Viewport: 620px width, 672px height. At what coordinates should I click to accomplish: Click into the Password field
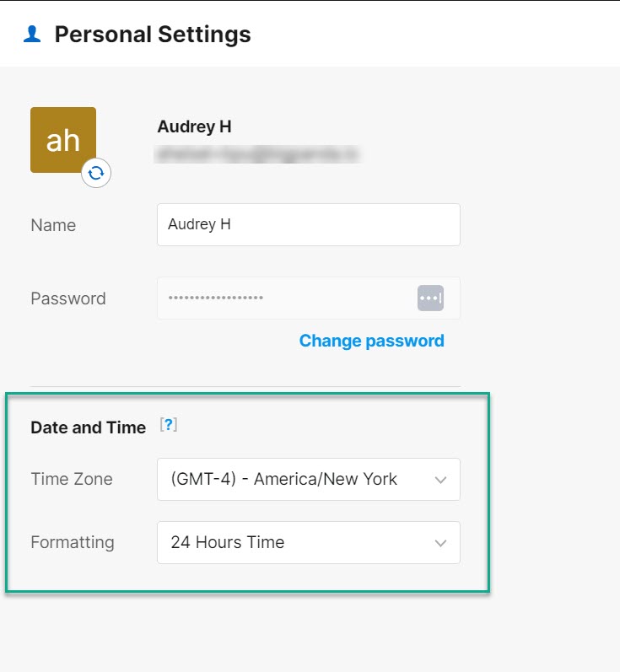pos(287,298)
